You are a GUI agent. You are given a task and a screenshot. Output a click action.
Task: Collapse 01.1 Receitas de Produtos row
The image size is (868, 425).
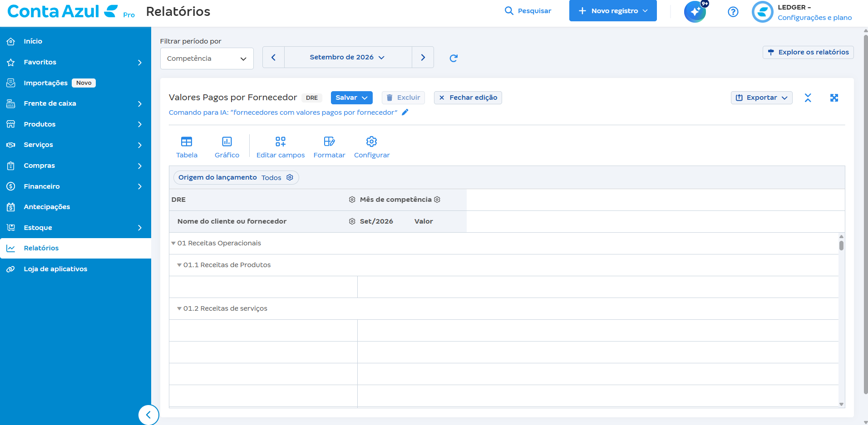pos(179,265)
